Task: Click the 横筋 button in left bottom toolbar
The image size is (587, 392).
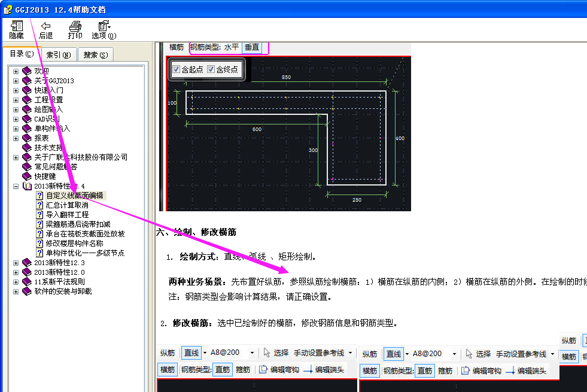Action: point(168,369)
